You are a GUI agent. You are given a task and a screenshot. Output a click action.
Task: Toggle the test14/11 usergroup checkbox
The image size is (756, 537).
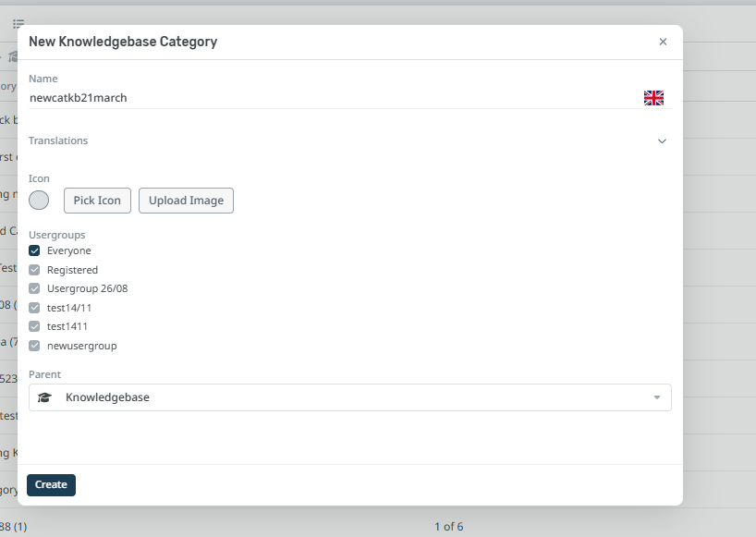(x=34, y=308)
